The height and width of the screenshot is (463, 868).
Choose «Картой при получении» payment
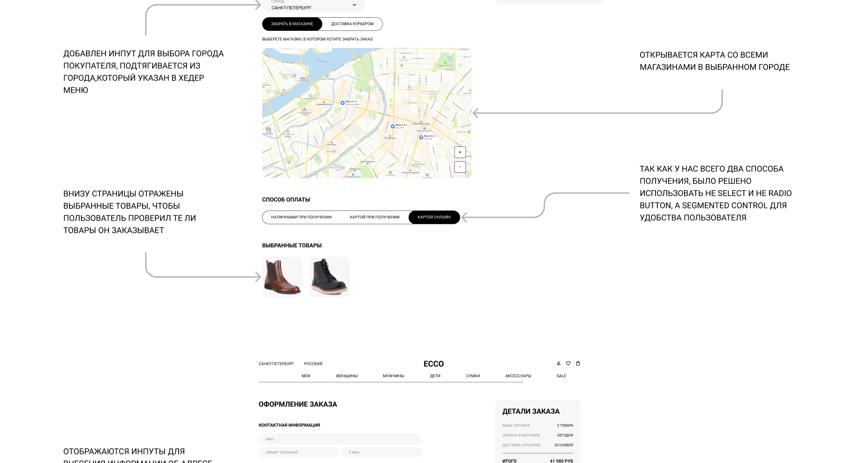(374, 217)
